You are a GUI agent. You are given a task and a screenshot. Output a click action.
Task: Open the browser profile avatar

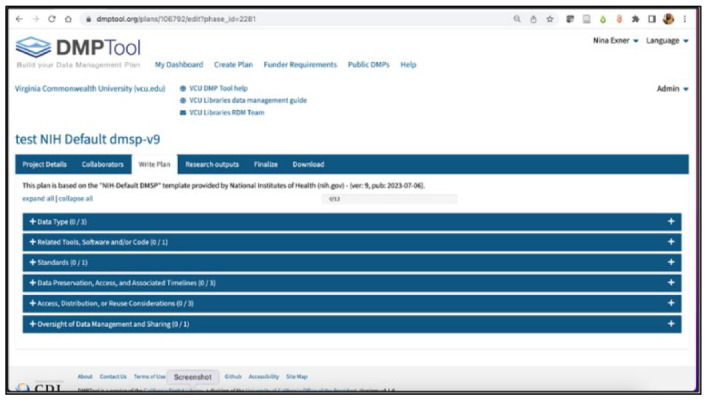coord(668,19)
